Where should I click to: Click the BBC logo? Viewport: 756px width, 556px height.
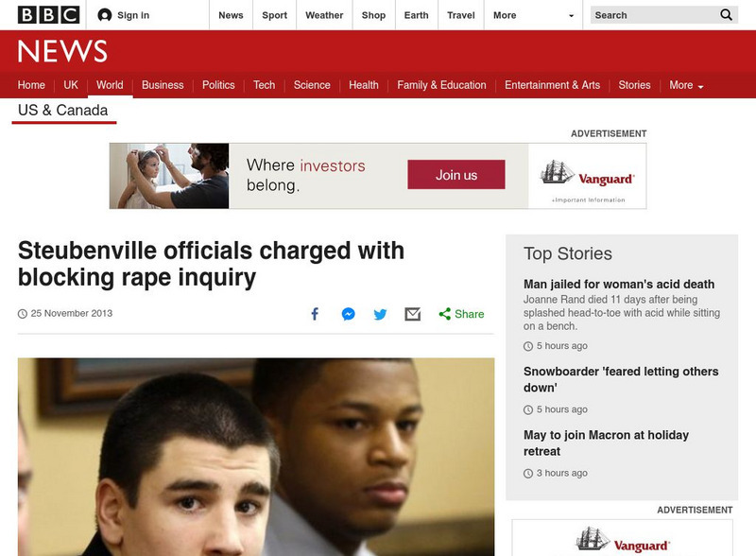pyautogui.click(x=49, y=15)
